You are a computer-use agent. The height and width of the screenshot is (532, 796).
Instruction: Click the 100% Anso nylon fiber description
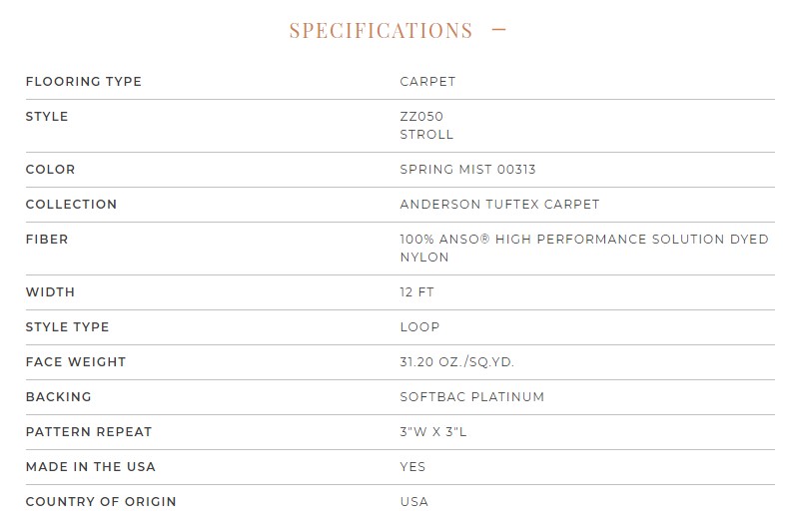(584, 248)
